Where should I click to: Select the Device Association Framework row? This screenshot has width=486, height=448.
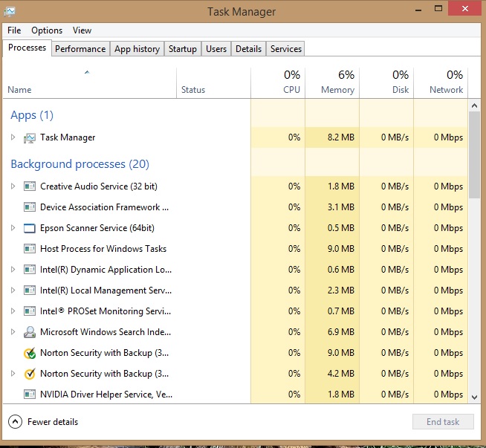[x=236, y=207]
